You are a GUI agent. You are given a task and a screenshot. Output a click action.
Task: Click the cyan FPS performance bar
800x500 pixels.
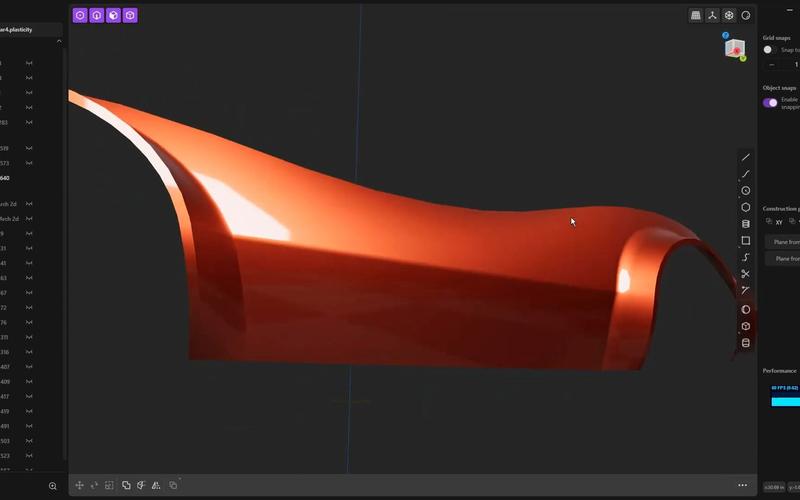click(x=786, y=402)
